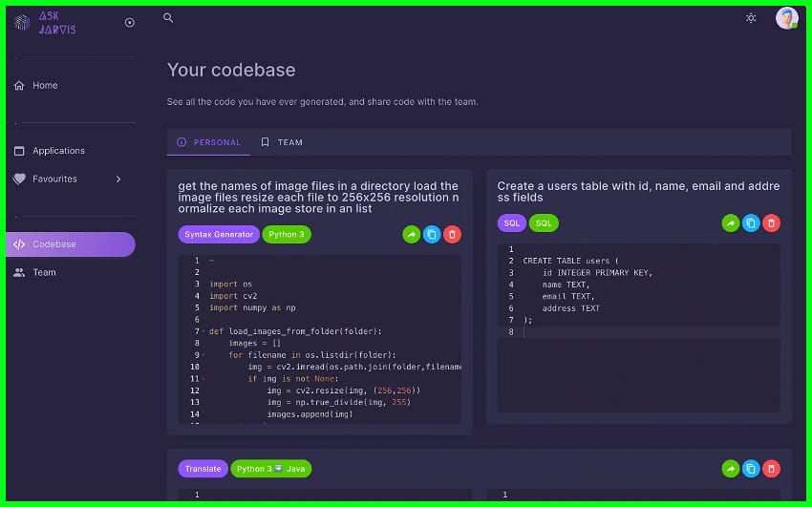
Task: Click the Syntax Generator tag
Action: (219, 234)
